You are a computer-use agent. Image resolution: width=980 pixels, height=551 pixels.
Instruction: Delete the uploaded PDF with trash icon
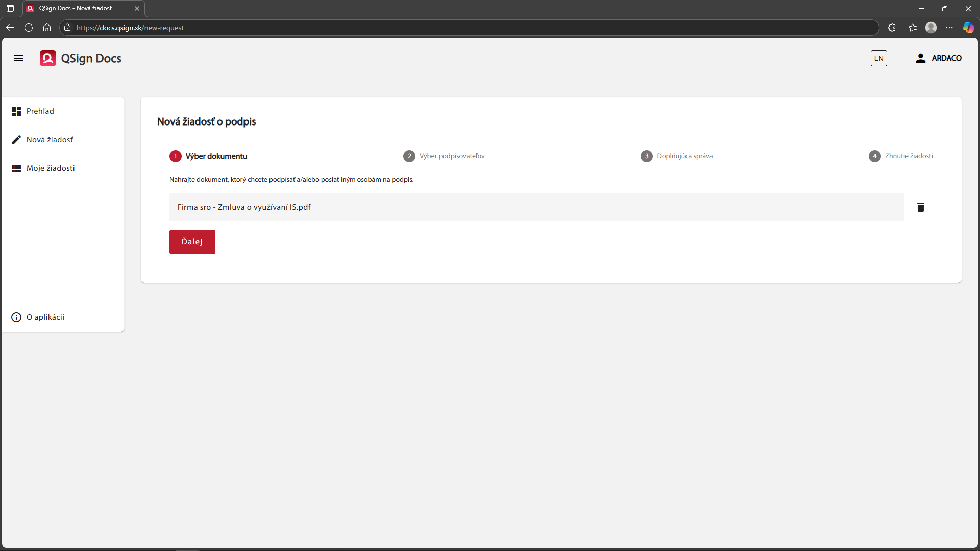[x=920, y=207]
